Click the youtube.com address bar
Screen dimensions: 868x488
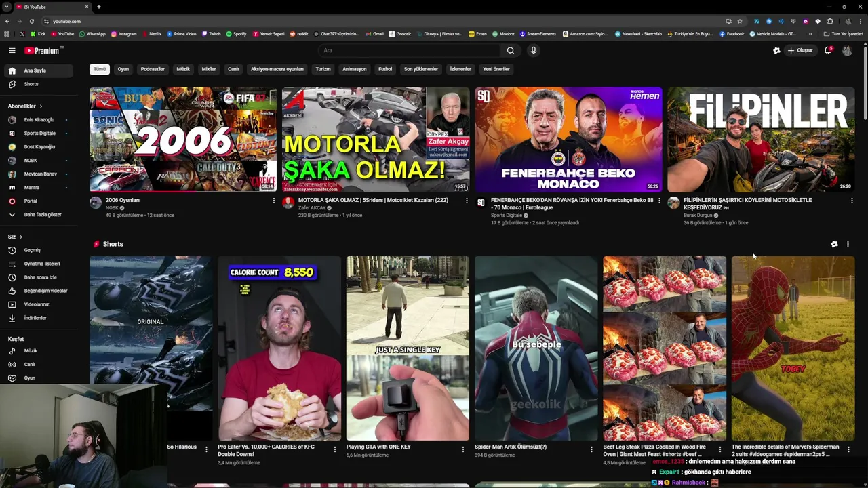pyautogui.click(x=380, y=21)
